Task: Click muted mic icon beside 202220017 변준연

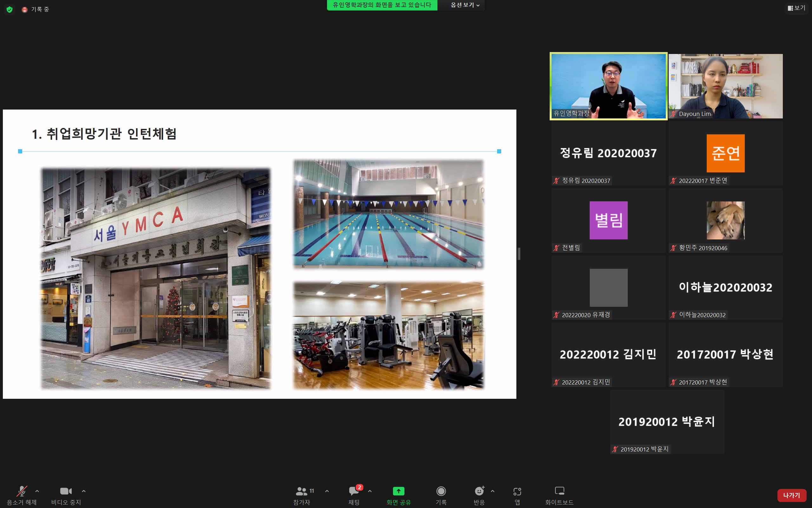Action: tap(673, 181)
